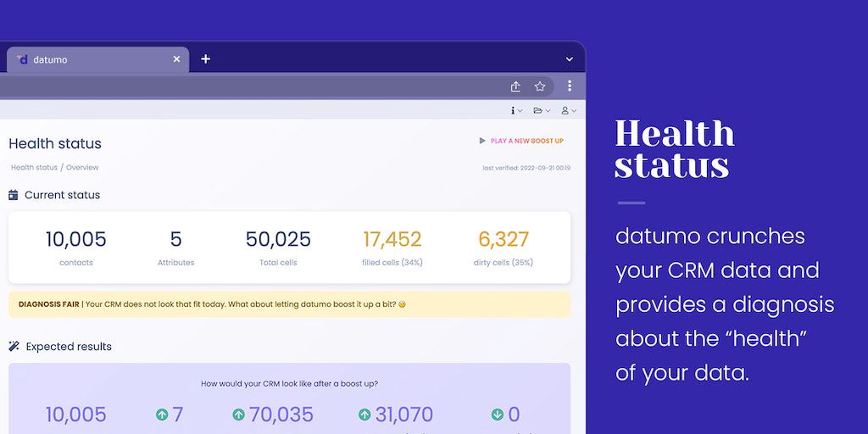The height and width of the screenshot is (434, 868).
Task: Click the calendar icon beside Current status
Action: pos(14,195)
